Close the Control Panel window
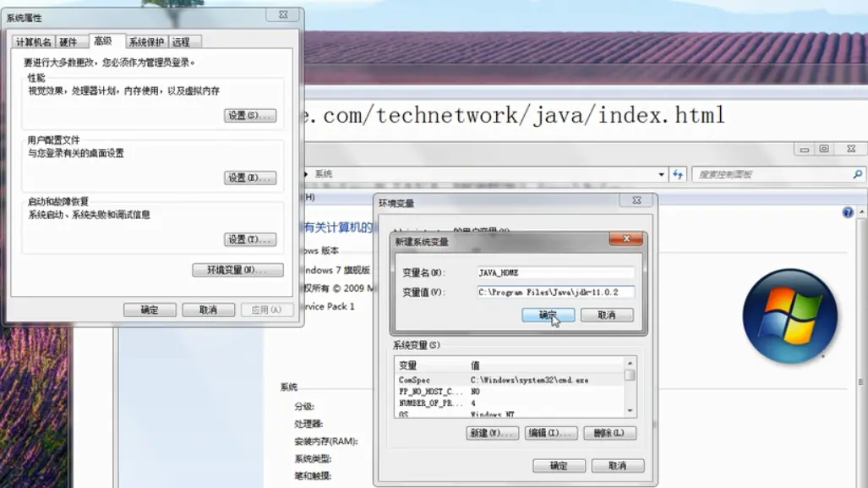The width and height of the screenshot is (868, 488). click(x=851, y=150)
